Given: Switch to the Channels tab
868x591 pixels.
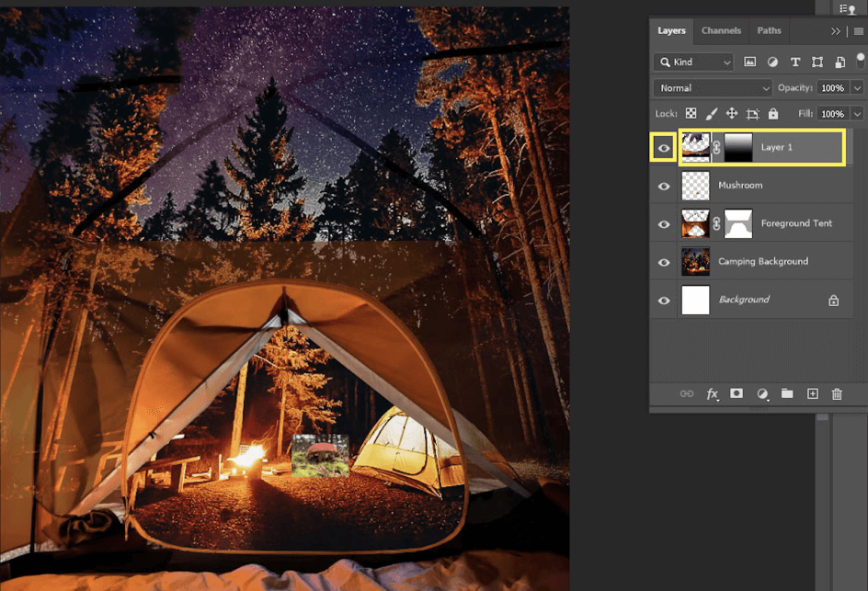Looking at the screenshot, I should pyautogui.click(x=721, y=30).
